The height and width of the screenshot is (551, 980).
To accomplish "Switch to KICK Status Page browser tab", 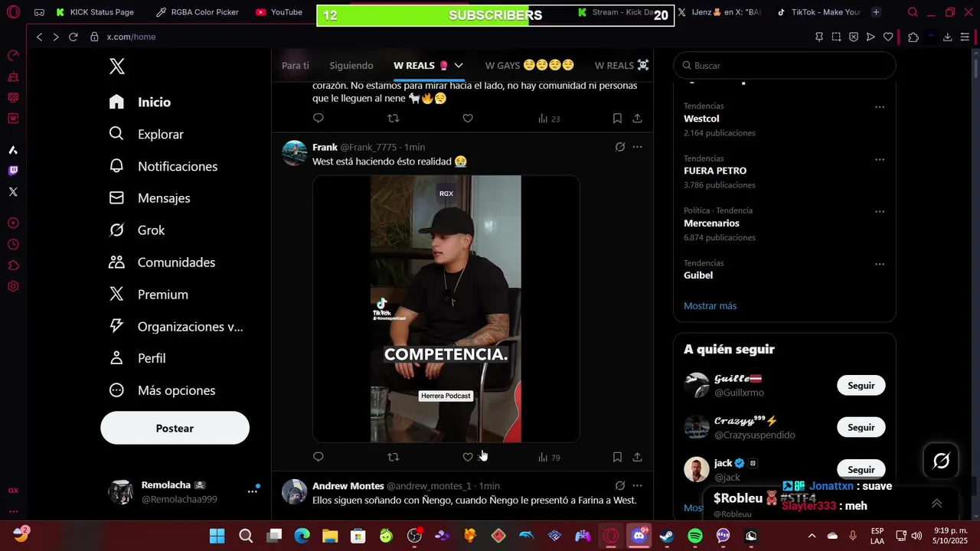I will click(x=94, y=12).
